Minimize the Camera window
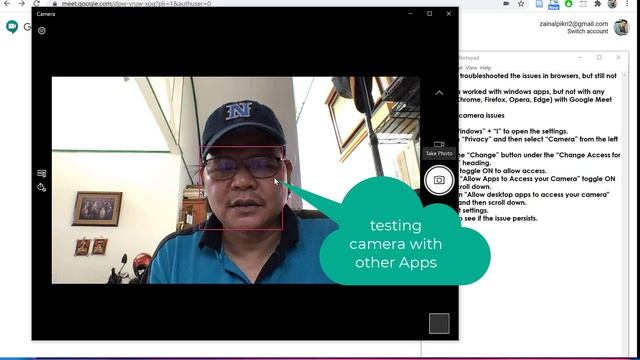The image size is (640, 360). click(411, 13)
